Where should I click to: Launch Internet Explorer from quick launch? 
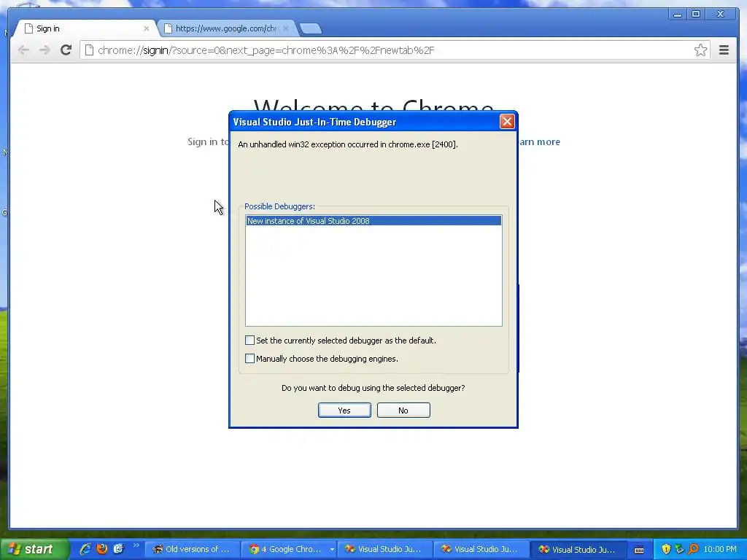(x=85, y=549)
